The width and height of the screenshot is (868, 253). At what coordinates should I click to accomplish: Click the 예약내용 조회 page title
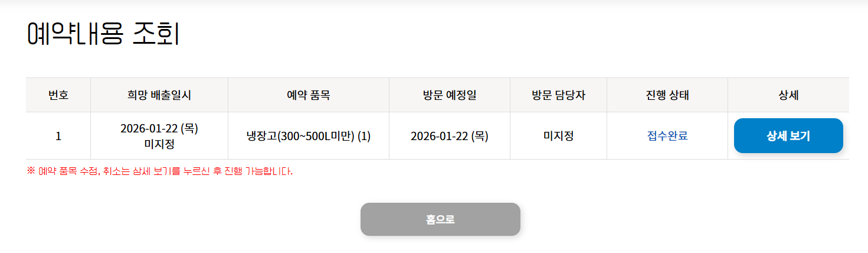coord(103,34)
